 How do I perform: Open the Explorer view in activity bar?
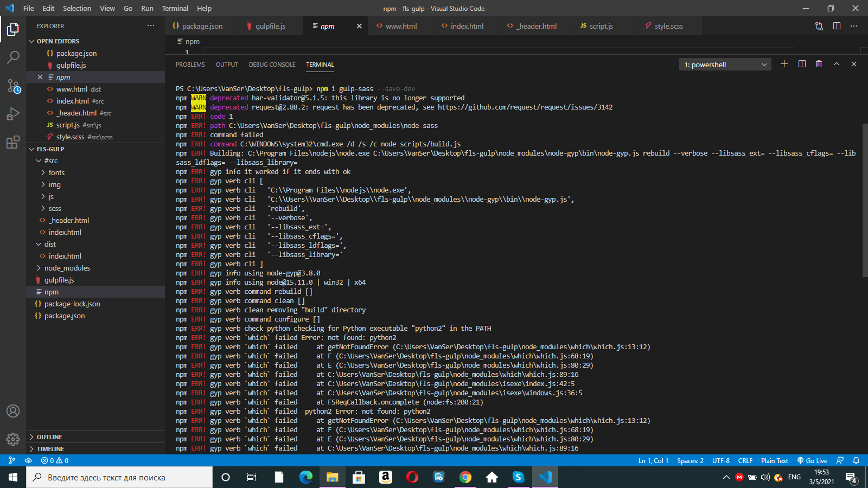(x=13, y=29)
